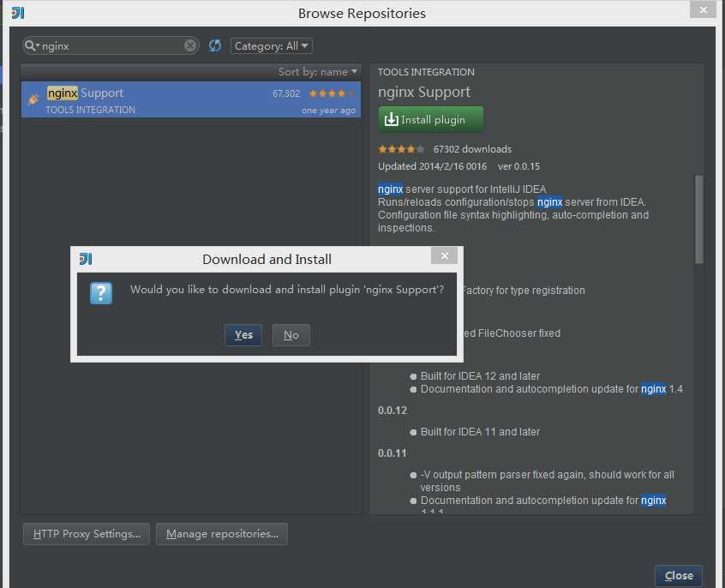Click 'Built for IDEA 11 and later' text

[480, 432]
